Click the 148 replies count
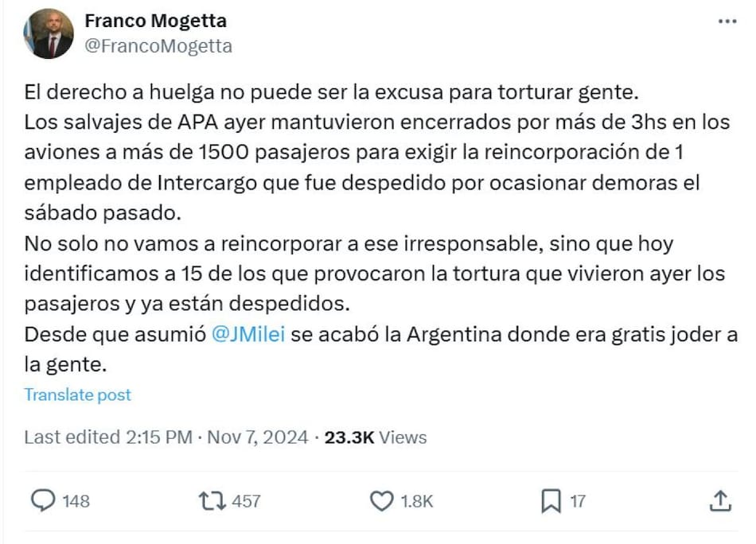This screenshot has width=756, height=544. (76, 501)
